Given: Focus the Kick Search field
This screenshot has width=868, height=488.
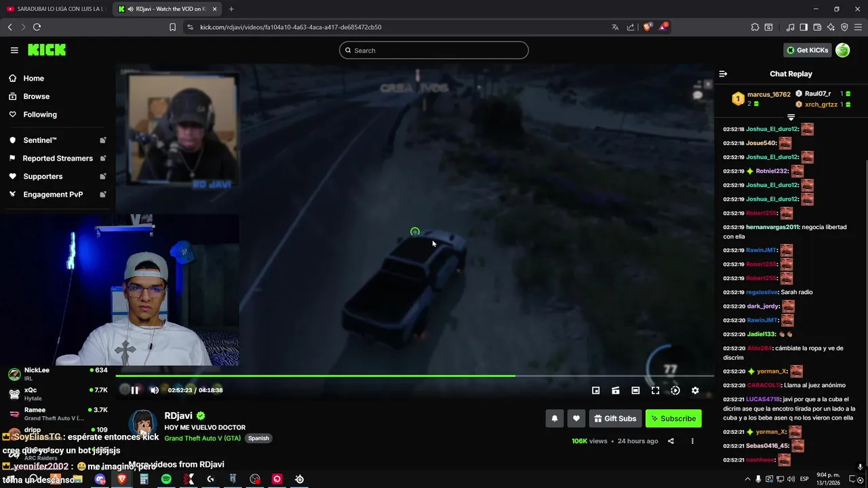Looking at the screenshot, I should [x=434, y=50].
